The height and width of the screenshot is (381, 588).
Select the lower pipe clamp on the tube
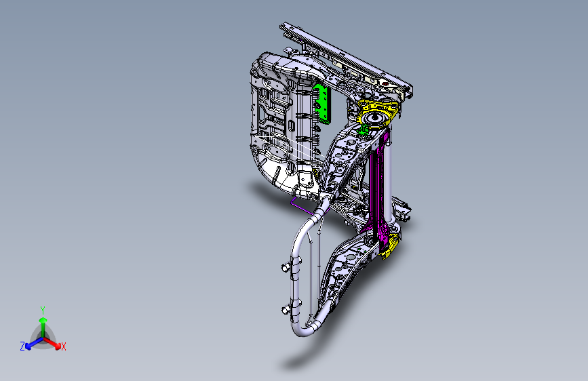coord(291,306)
